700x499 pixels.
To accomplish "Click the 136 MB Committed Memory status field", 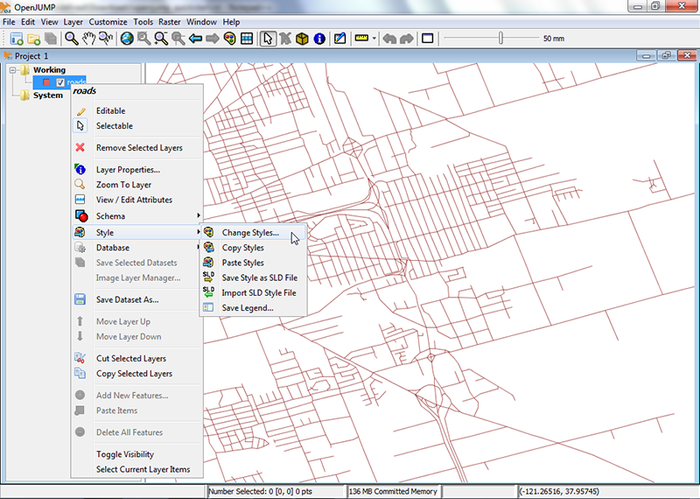I will [x=394, y=491].
